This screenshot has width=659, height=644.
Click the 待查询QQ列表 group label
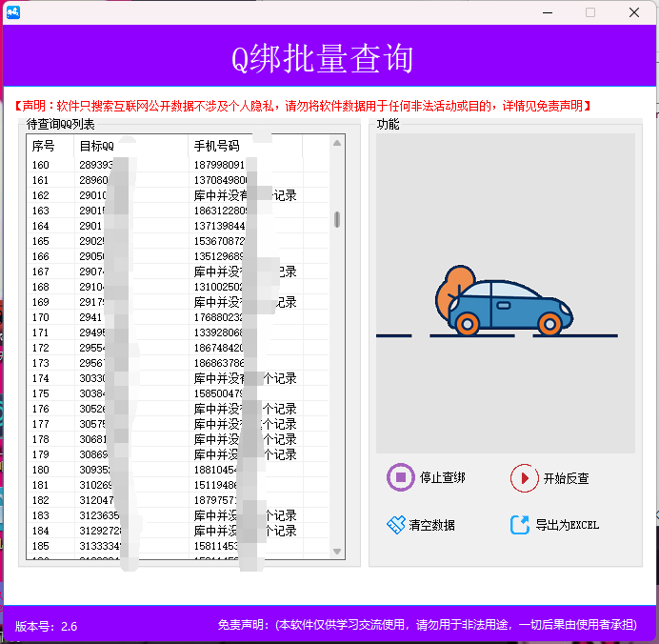[61, 124]
